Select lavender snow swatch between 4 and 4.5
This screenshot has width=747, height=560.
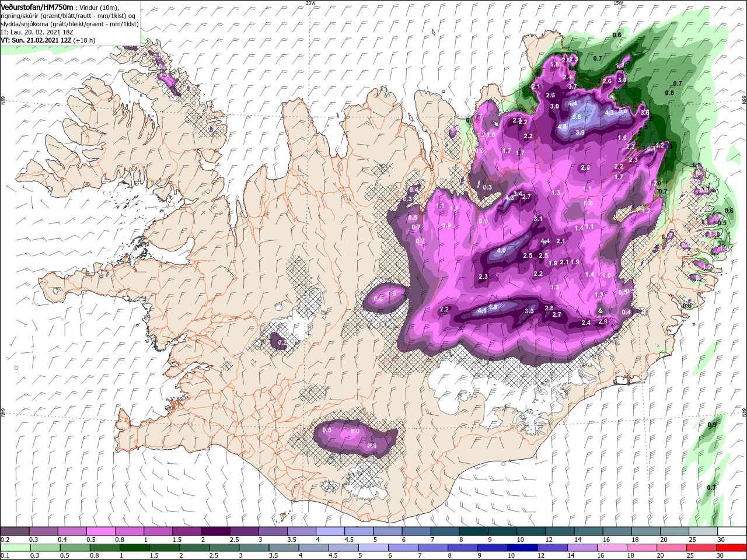pyautogui.click(x=330, y=531)
